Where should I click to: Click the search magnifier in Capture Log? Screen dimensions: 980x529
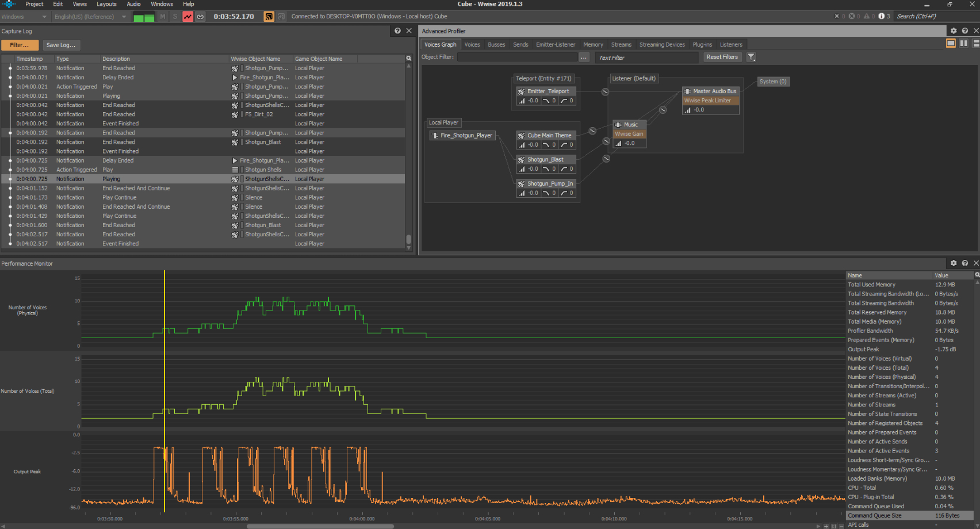tap(408, 58)
